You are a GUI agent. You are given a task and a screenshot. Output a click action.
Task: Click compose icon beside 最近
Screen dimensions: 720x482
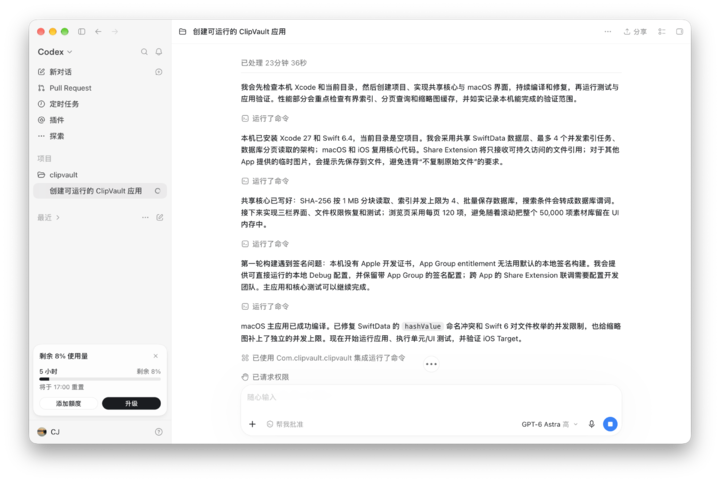(160, 218)
